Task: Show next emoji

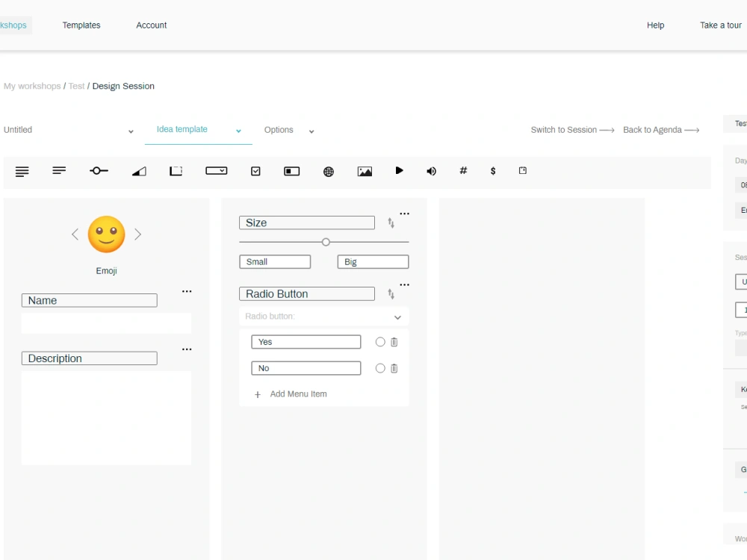Action: pos(137,234)
